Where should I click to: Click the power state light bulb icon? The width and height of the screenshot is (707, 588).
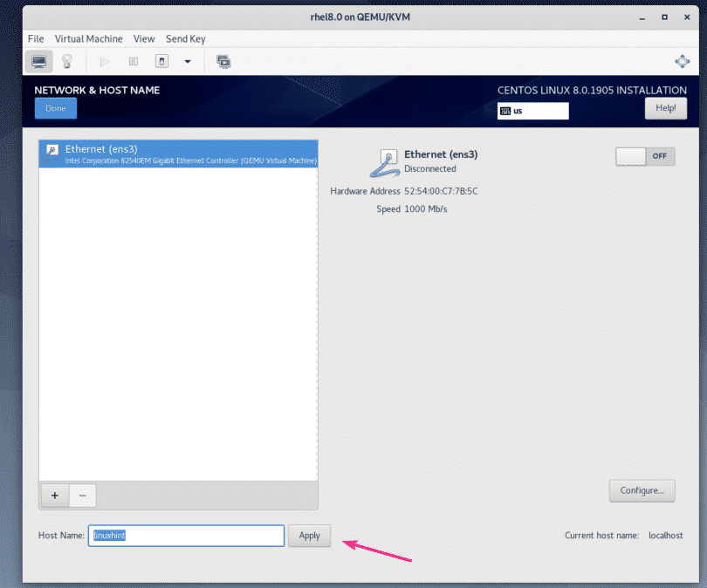(x=67, y=61)
